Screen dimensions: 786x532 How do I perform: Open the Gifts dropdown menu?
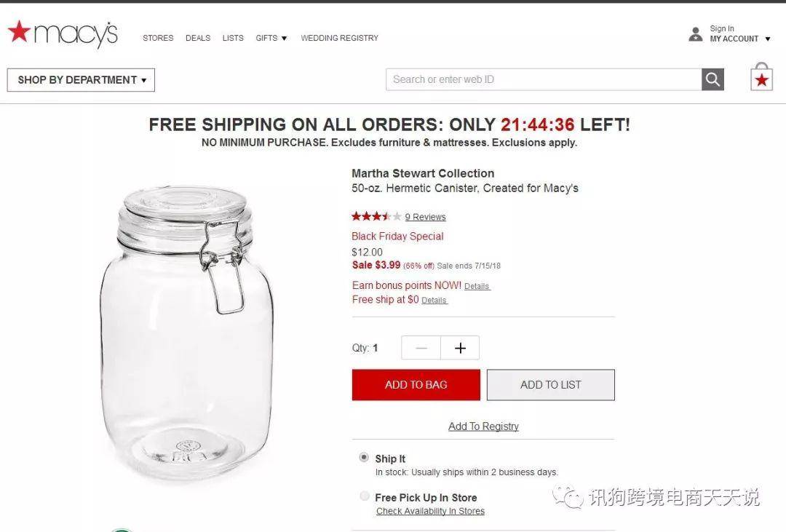(271, 38)
